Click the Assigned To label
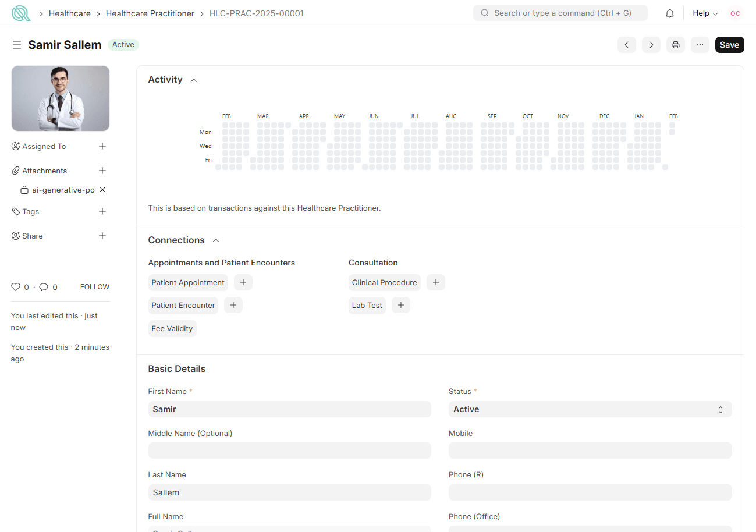This screenshot has width=756, height=532. point(44,146)
